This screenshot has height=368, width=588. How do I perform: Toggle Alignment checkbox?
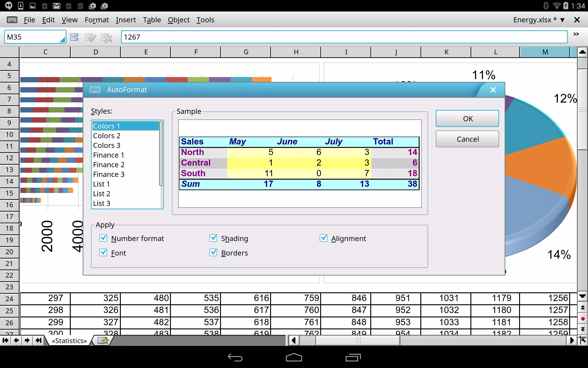(324, 238)
